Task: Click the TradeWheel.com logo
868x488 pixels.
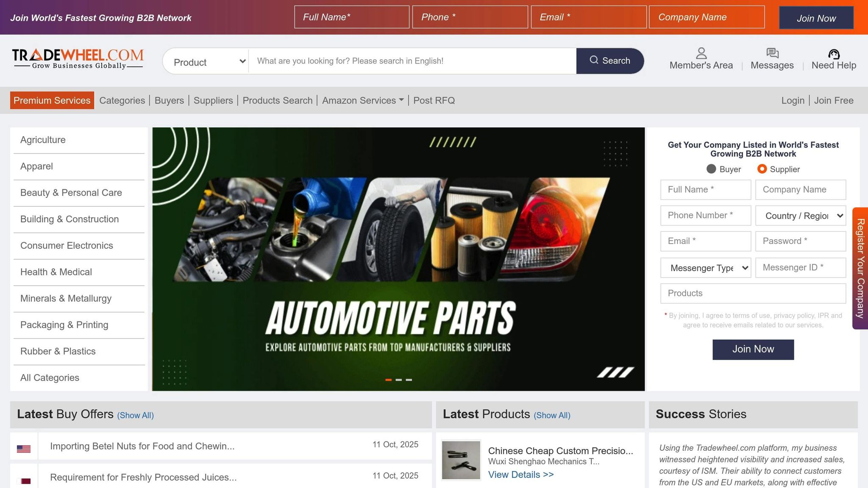Action: click(x=78, y=59)
